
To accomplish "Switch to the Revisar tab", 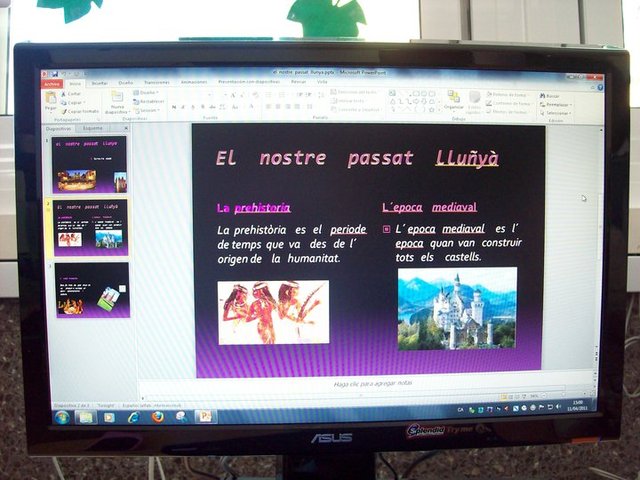I will coord(298,82).
